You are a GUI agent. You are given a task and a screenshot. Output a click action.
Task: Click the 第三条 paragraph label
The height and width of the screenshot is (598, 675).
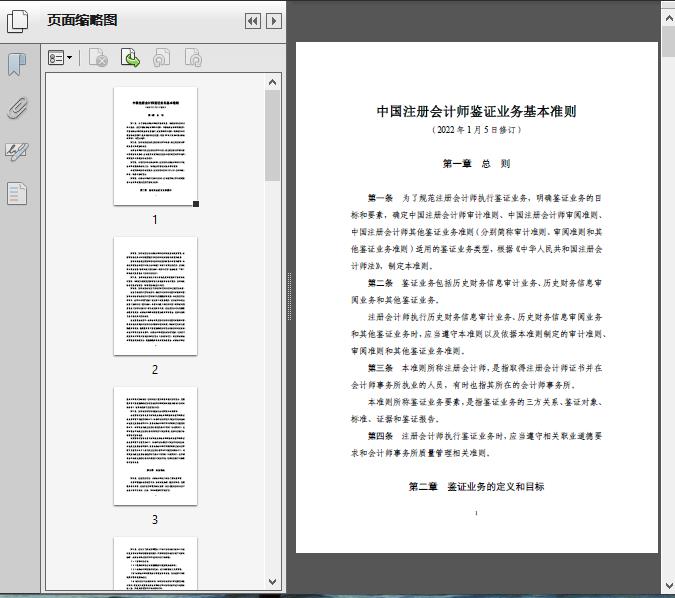coord(380,368)
